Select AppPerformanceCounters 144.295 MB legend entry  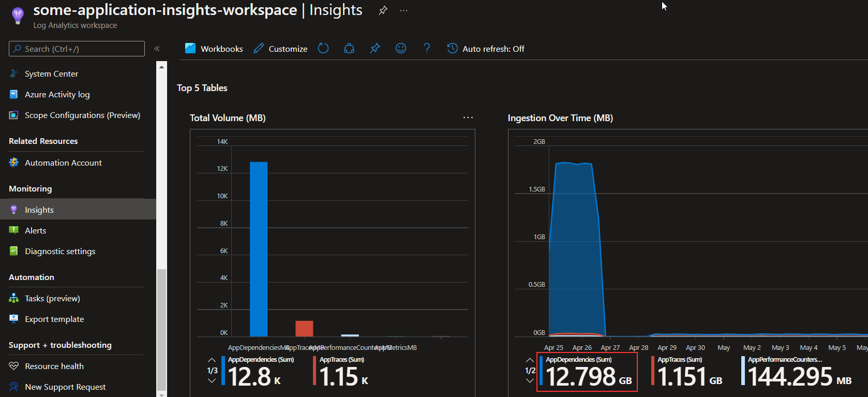pyautogui.click(x=797, y=372)
